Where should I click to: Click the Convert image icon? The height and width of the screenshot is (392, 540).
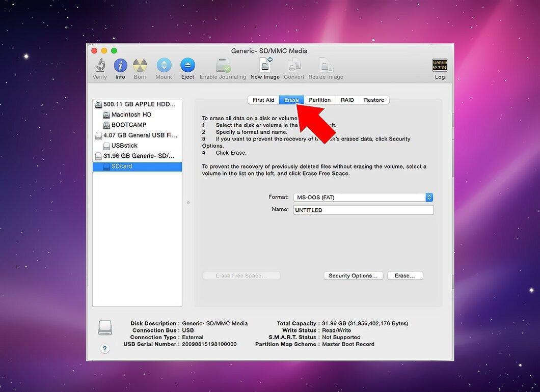pyautogui.click(x=294, y=65)
